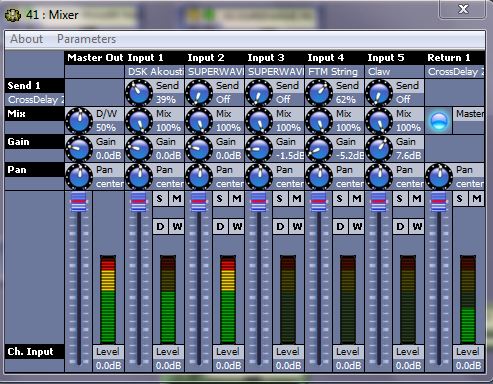The height and width of the screenshot is (384, 493).
Task: Click the Master Out Pan knob
Action: [79, 177]
